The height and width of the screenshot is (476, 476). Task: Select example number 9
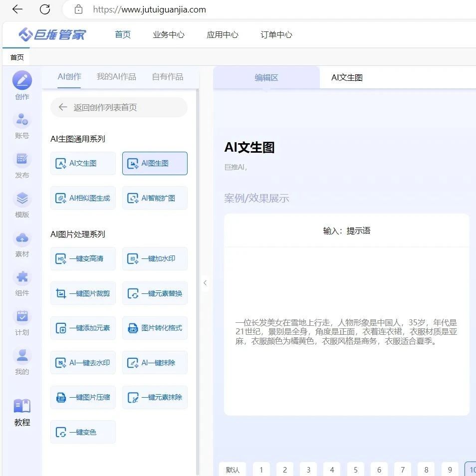coord(450,470)
